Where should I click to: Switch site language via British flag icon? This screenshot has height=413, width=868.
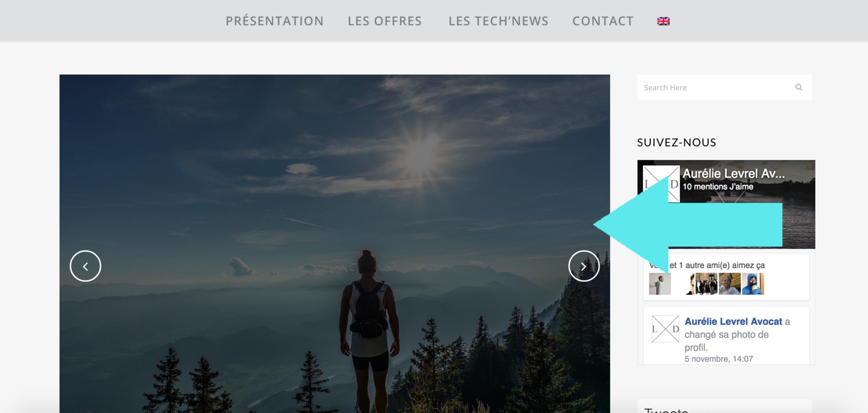point(663,21)
